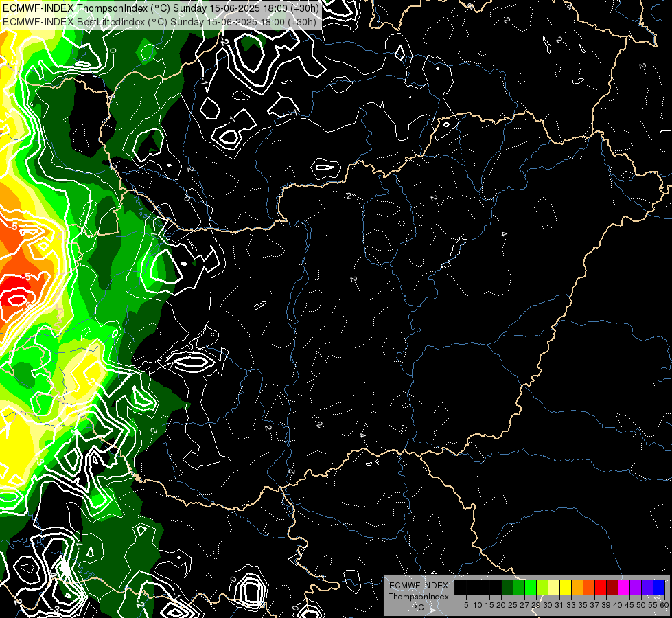Viewport: 672px width, 618px height.
Task: Click legend tick value 20
Action: (x=501, y=605)
